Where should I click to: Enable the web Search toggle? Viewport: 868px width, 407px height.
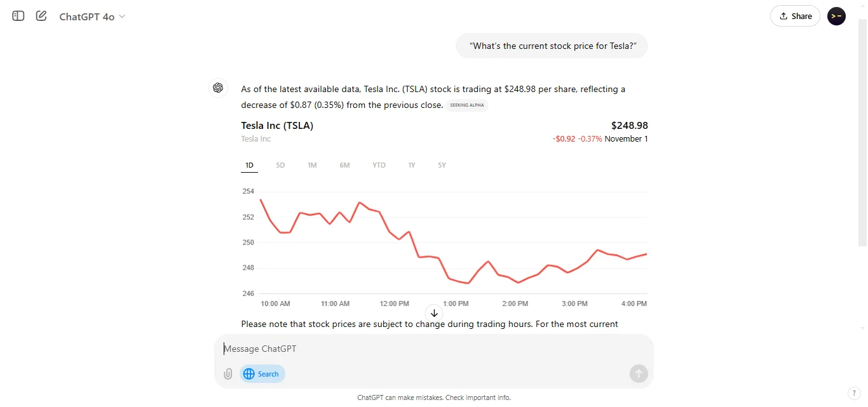(262, 374)
